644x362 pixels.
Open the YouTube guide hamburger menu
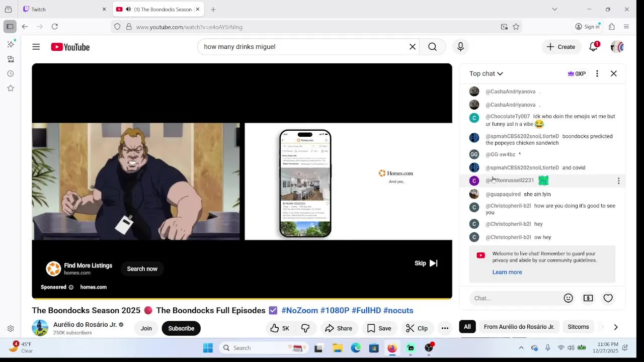click(36, 47)
